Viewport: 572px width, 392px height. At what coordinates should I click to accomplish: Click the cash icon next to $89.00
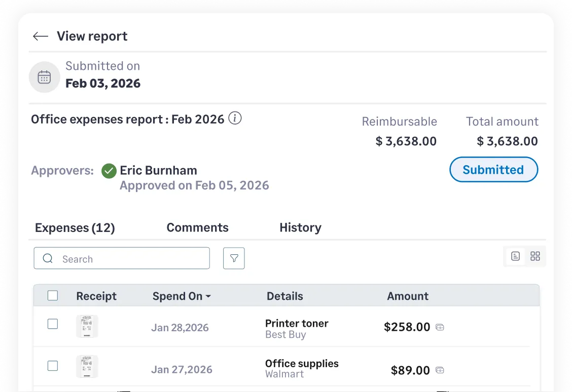point(439,370)
